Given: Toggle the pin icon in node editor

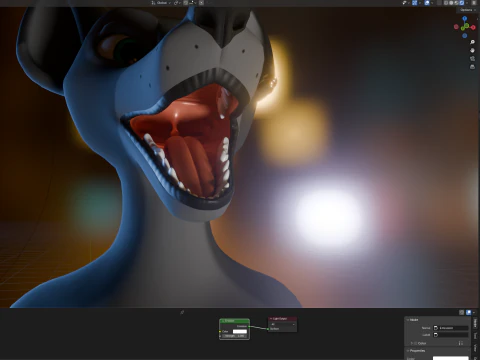Looking at the screenshot, I should 182,312.
